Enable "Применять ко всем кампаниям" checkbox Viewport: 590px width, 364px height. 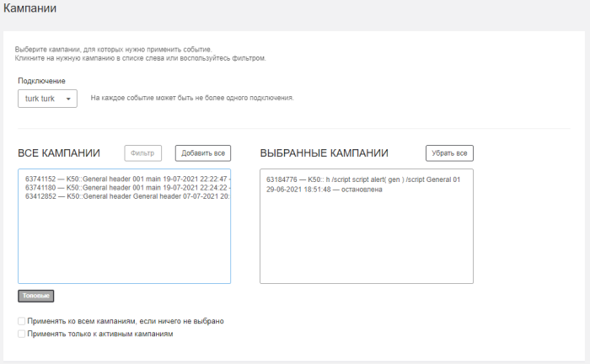[21, 321]
